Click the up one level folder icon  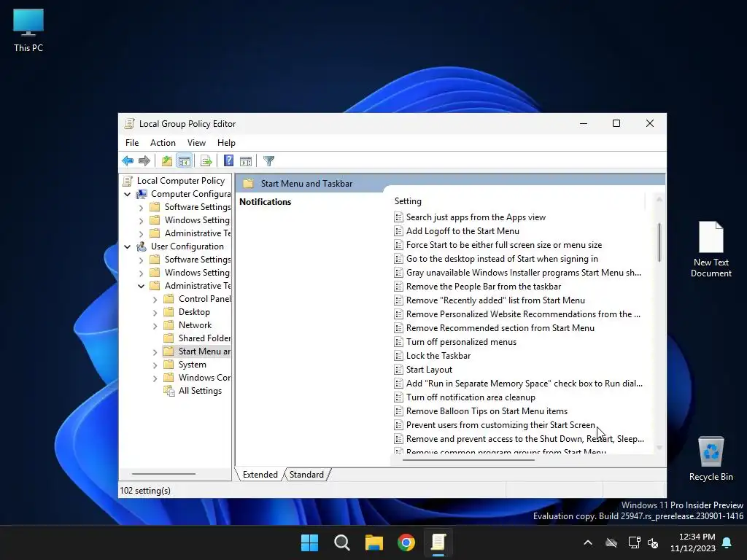pyautogui.click(x=167, y=161)
